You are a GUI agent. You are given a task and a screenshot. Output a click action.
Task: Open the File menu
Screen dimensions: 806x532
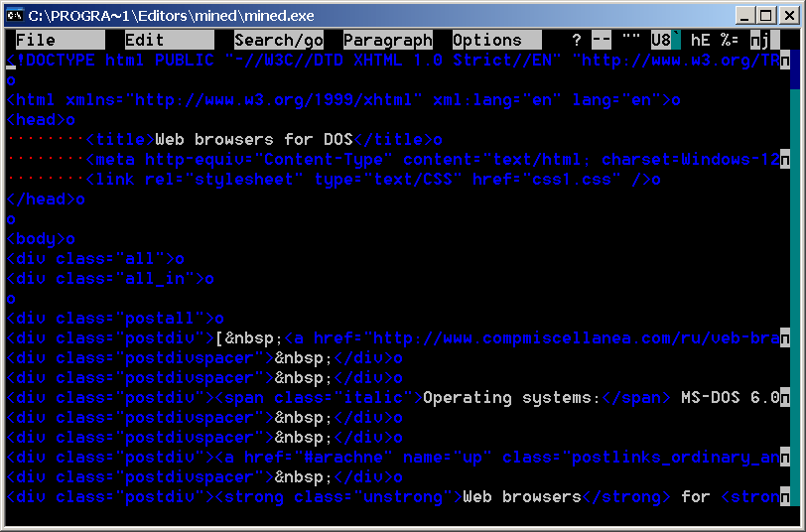pos(36,41)
